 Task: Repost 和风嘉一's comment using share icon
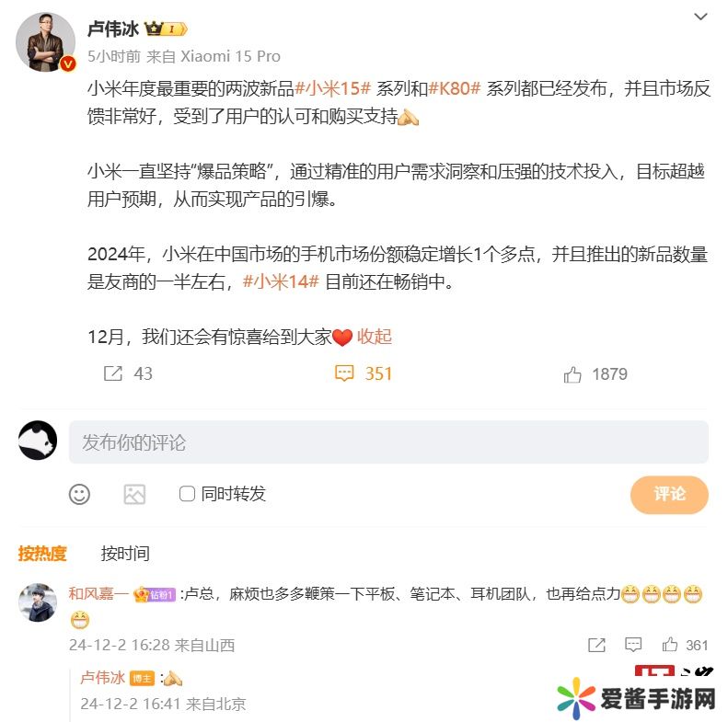point(596,645)
